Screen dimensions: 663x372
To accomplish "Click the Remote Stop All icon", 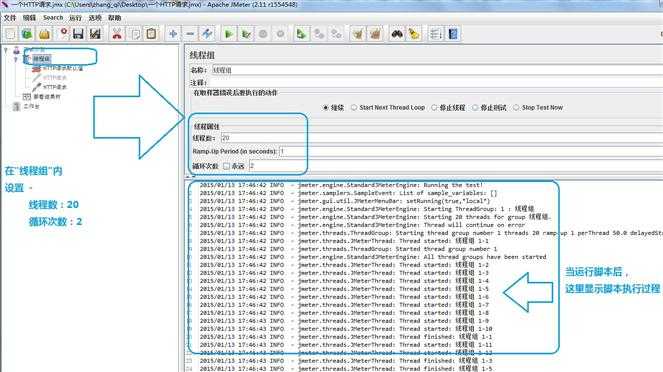I will click(319, 34).
